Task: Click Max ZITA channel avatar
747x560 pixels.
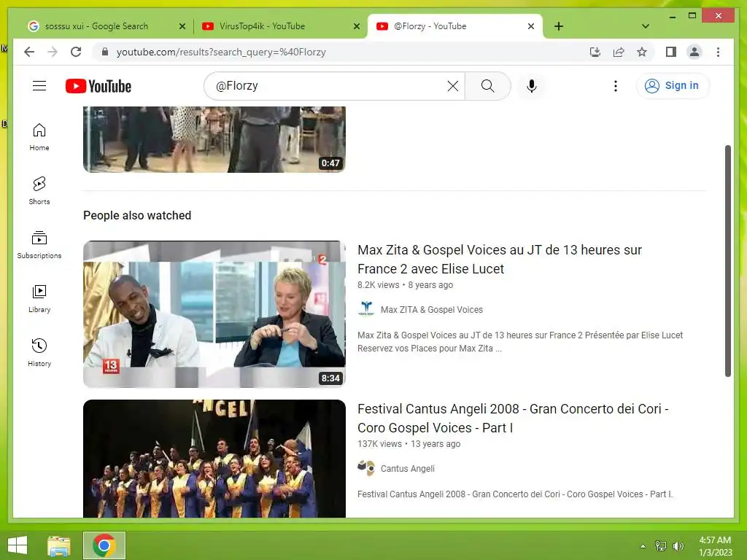Action: click(366, 309)
